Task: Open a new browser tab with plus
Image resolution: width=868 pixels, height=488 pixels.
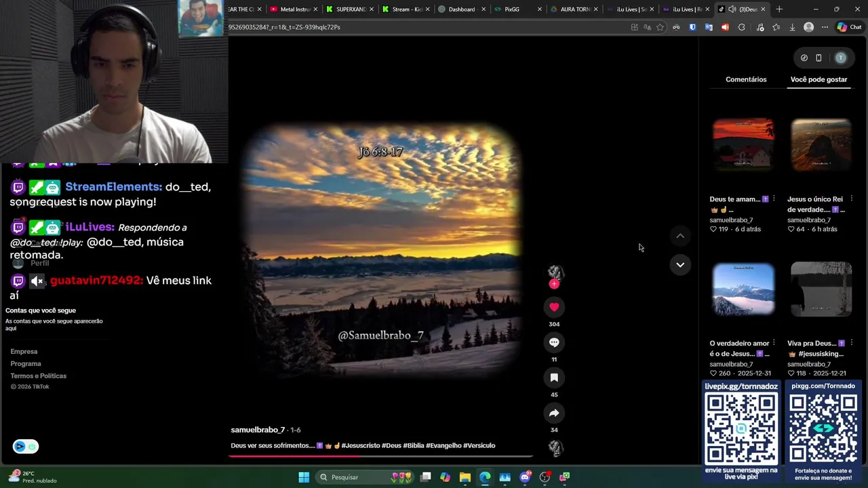Action: point(779,9)
